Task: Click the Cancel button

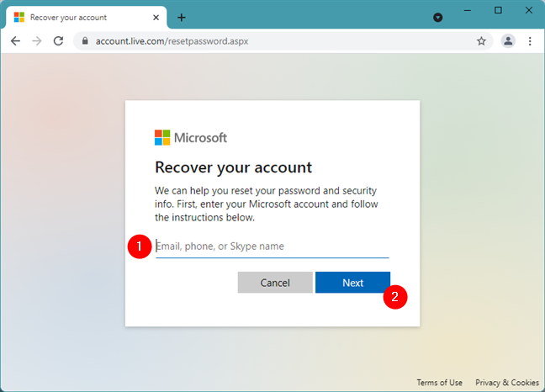Action: point(275,283)
